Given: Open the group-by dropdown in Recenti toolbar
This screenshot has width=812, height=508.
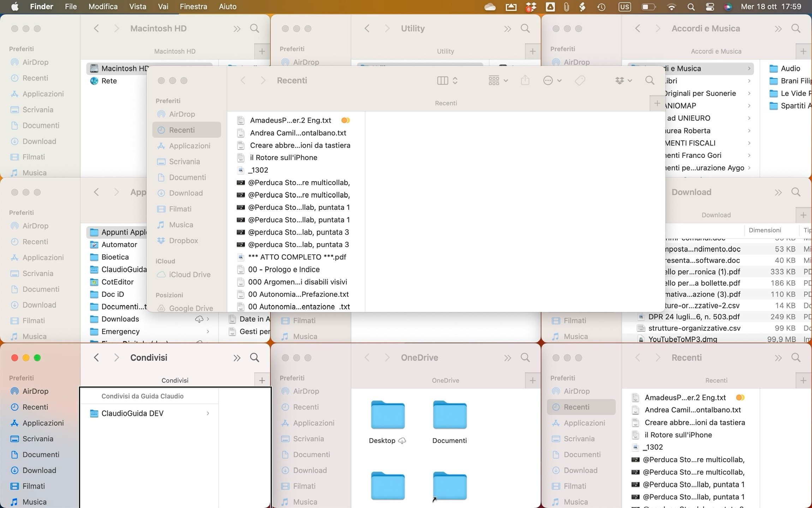Looking at the screenshot, I should pos(498,81).
